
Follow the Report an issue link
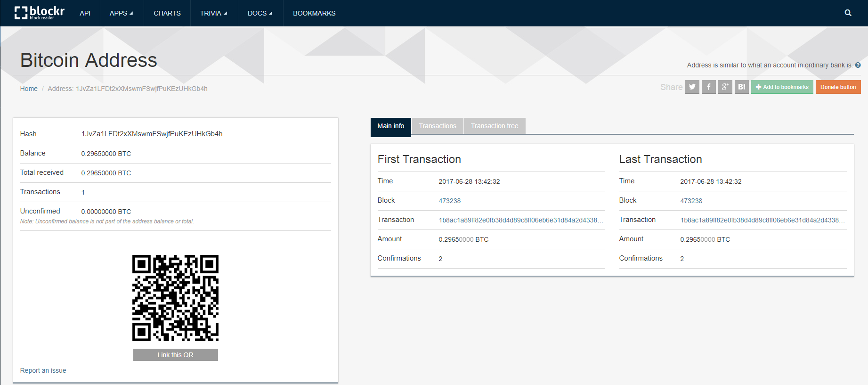point(43,370)
